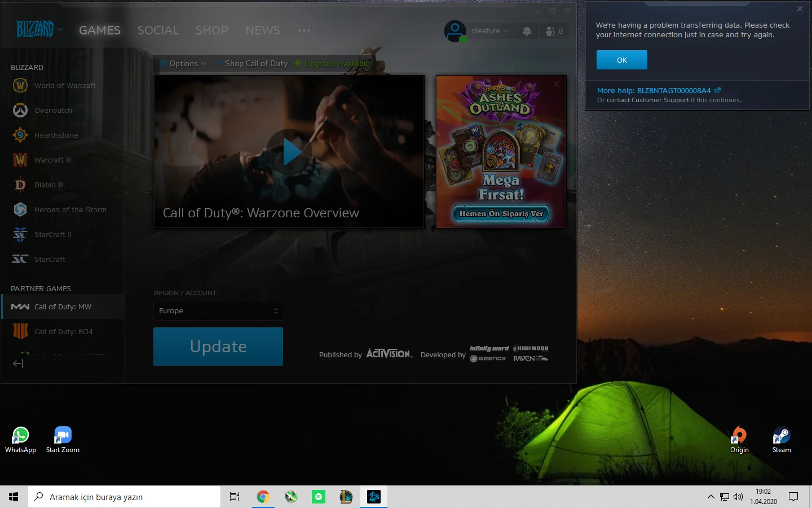Expand the creature account dropdown
The width and height of the screenshot is (812, 508).
[x=489, y=31]
